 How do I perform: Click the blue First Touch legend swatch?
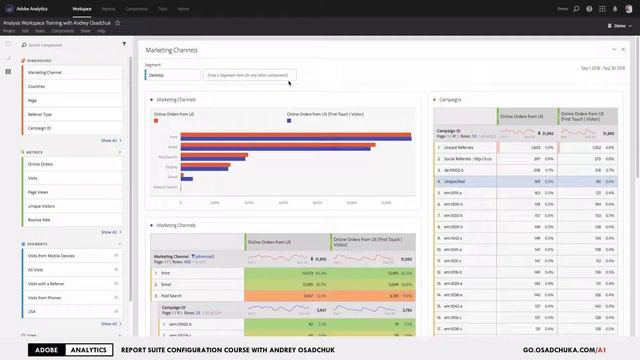[x=289, y=120]
